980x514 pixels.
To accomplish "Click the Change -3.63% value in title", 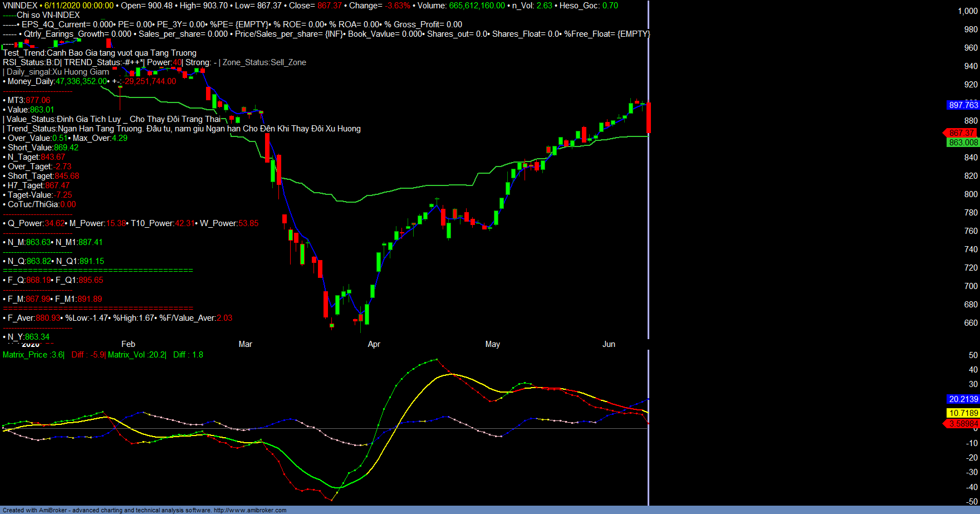I will [x=397, y=6].
